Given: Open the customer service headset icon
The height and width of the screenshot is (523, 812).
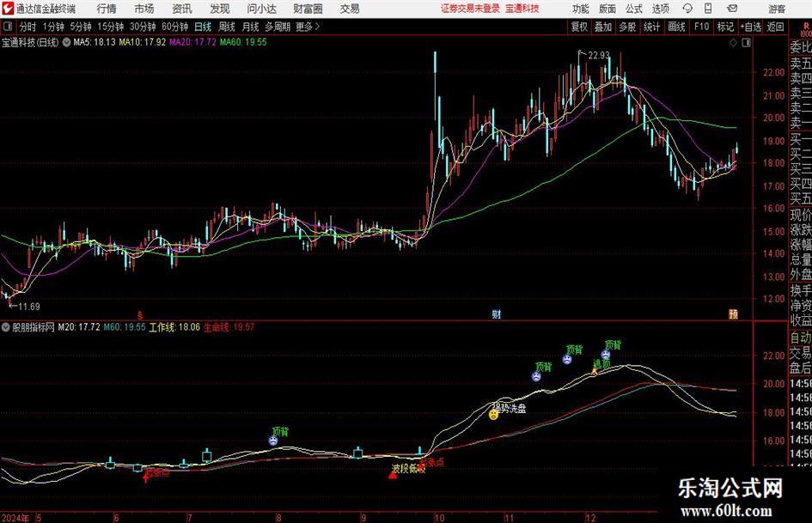Looking at the screenshot, I should click(x=687, y=9).
